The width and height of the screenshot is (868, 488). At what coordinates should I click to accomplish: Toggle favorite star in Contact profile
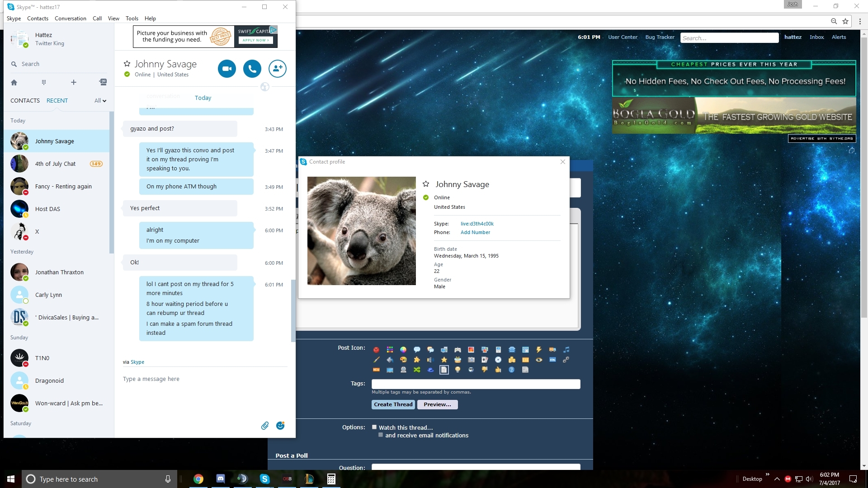point(426,184)
